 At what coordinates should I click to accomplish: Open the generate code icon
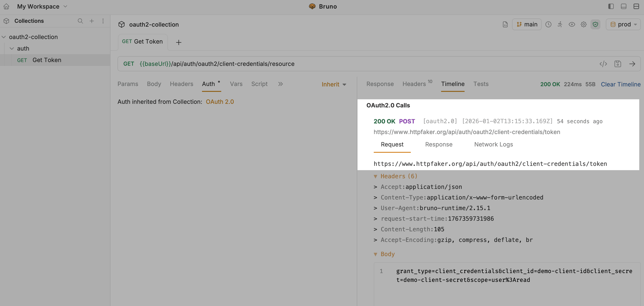pyautogui.click(x=603, y=64)
